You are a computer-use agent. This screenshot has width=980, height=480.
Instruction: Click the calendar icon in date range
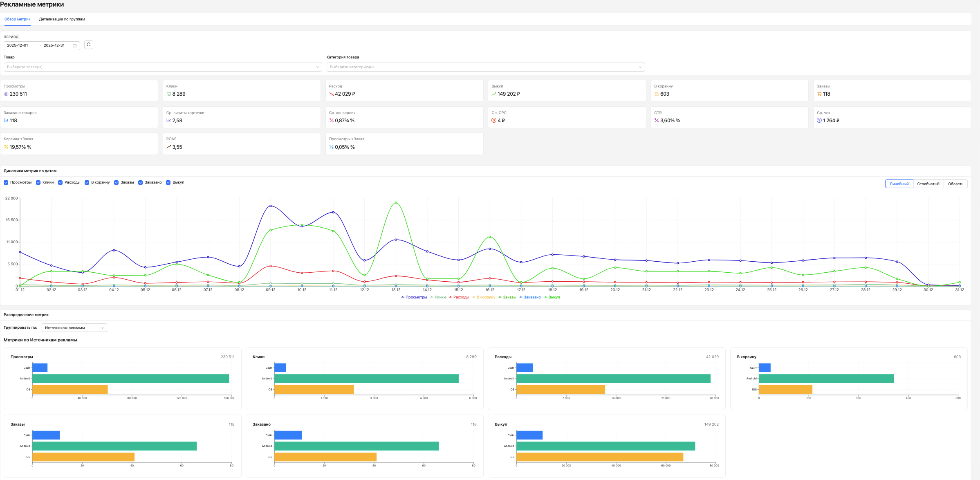tap(74, 45)
